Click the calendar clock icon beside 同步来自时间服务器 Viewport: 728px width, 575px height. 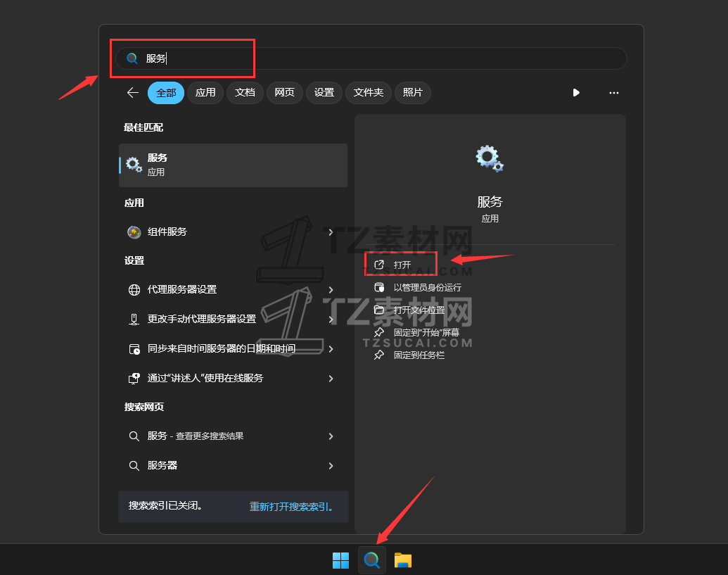tap(134, 349)
